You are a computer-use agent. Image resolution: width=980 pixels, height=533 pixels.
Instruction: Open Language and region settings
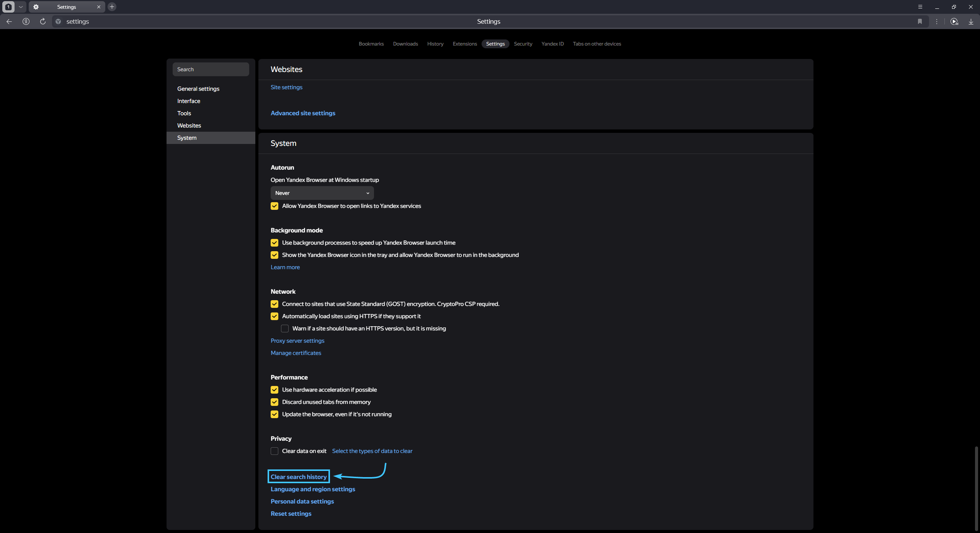pos(313,489)
